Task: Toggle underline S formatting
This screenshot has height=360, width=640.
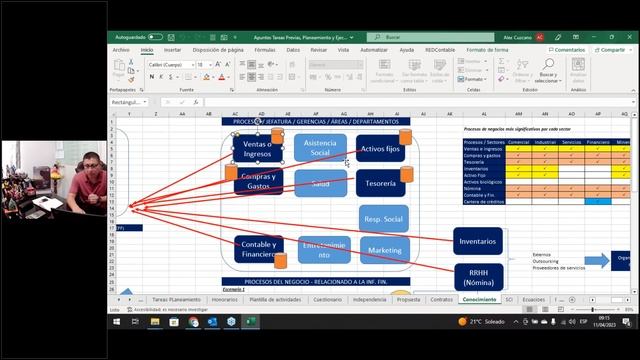Action: point(171,77)
